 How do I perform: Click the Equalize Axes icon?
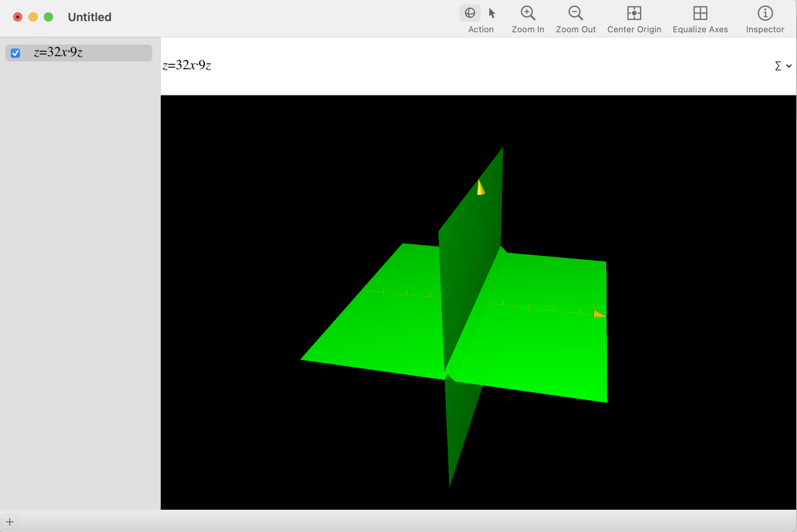700,13
